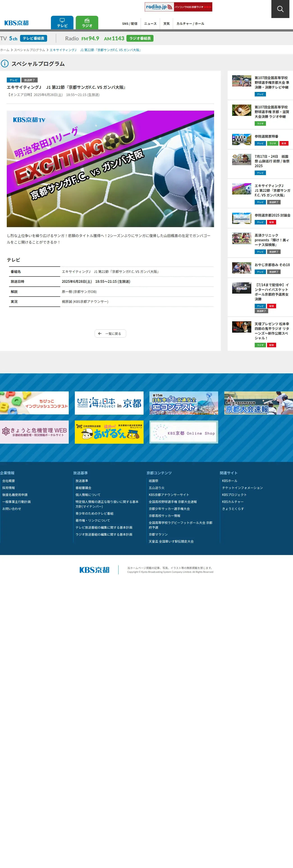This screenshot has width=293, height=868.
Task: Click the 梶原誠 (KBS京都アナウンサー) table cell
Action: (x=137, y=302)
